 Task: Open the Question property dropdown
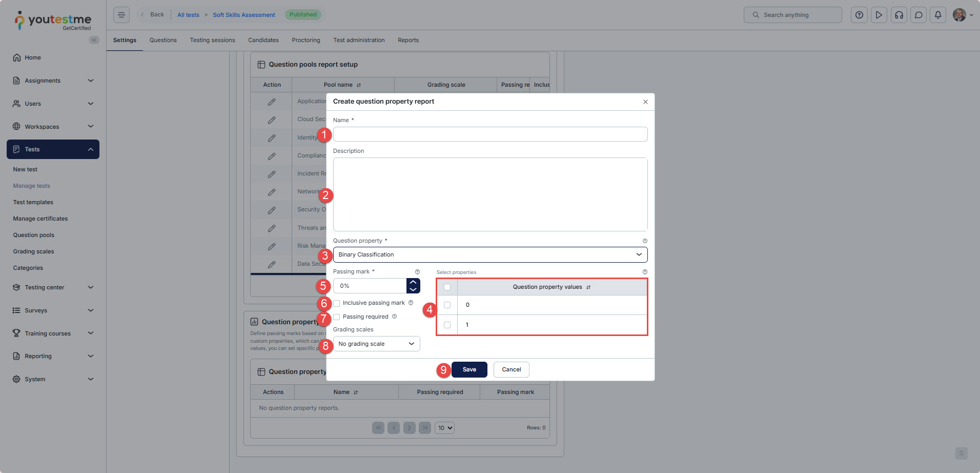click(489, 254)
